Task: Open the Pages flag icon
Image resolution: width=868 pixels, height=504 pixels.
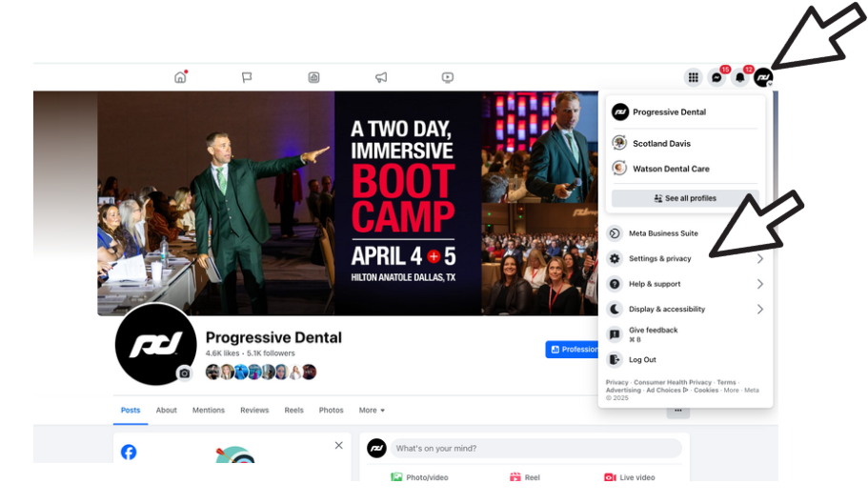Action: [x=247, y=77]
